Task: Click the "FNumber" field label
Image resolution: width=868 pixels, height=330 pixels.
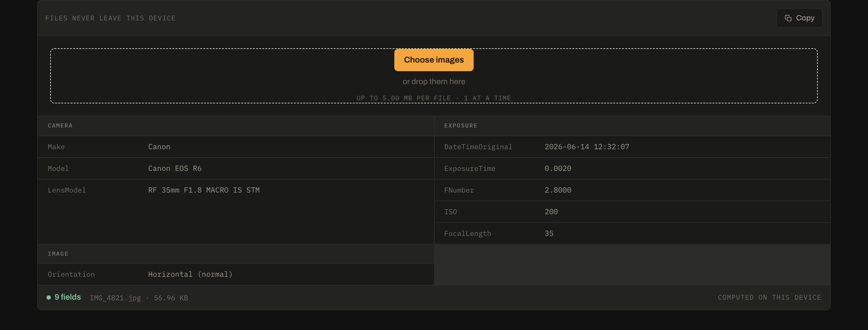Action: pyautogui.click(x=459, y=190)
